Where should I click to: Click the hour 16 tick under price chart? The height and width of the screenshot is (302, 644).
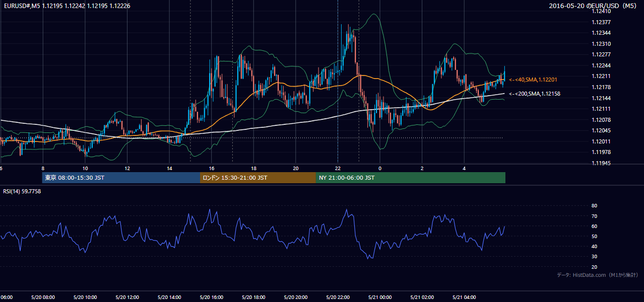click(212, 168)
